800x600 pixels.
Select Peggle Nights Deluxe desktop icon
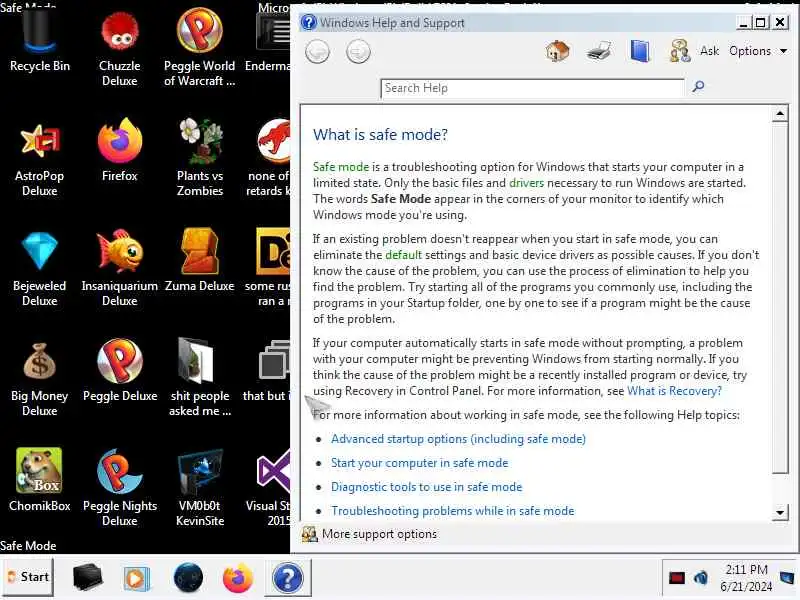119,489
